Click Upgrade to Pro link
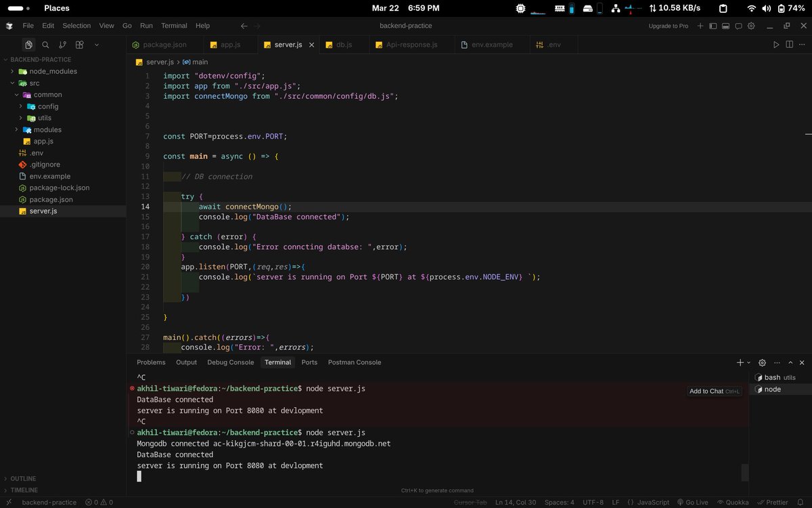This screenshot has width=812, height=508. [669, 26]
